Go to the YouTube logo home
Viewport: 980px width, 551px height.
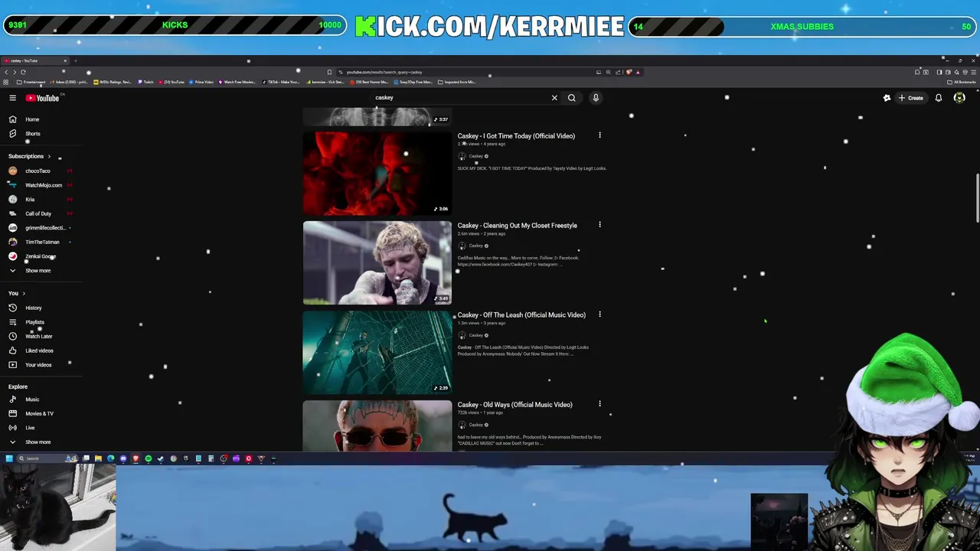[x=43, y=98]
